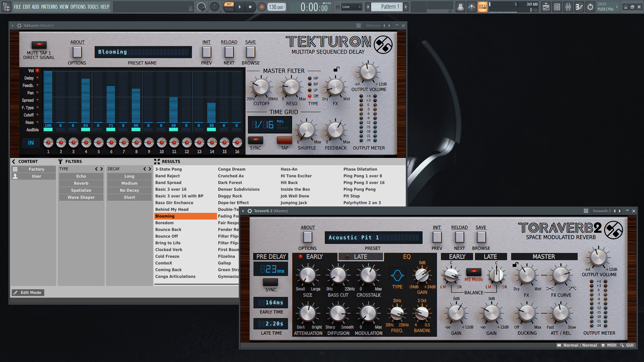Screen dimensions: 644x362
Task: Open the Mixer view icon
Action: pyautogui.click(x=568, y=7)
